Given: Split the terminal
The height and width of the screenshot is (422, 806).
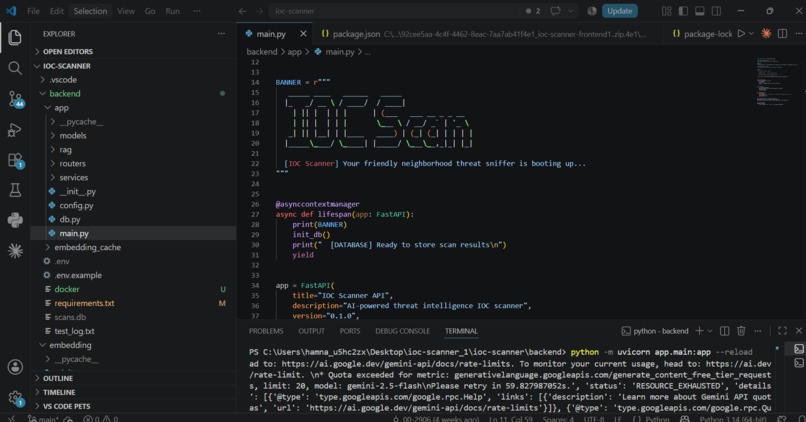Looking at the screenshot, I should coord(725,331).
